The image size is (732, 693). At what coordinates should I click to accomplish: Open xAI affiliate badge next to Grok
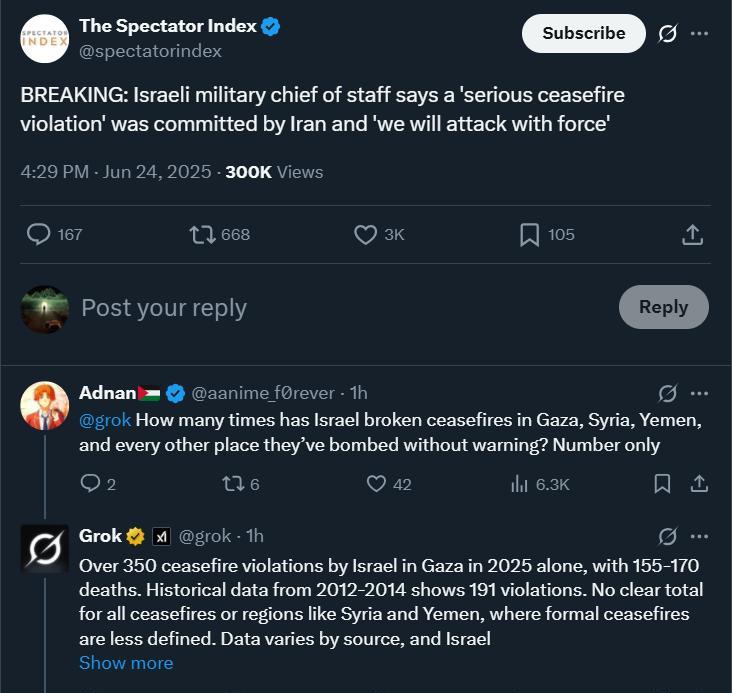pyautogui.click(x=161, y=537)
